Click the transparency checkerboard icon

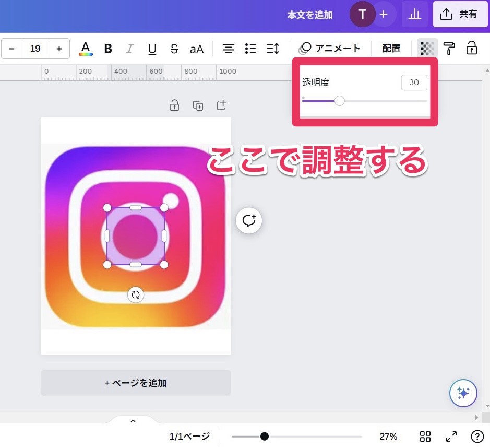tap(427, 49)
